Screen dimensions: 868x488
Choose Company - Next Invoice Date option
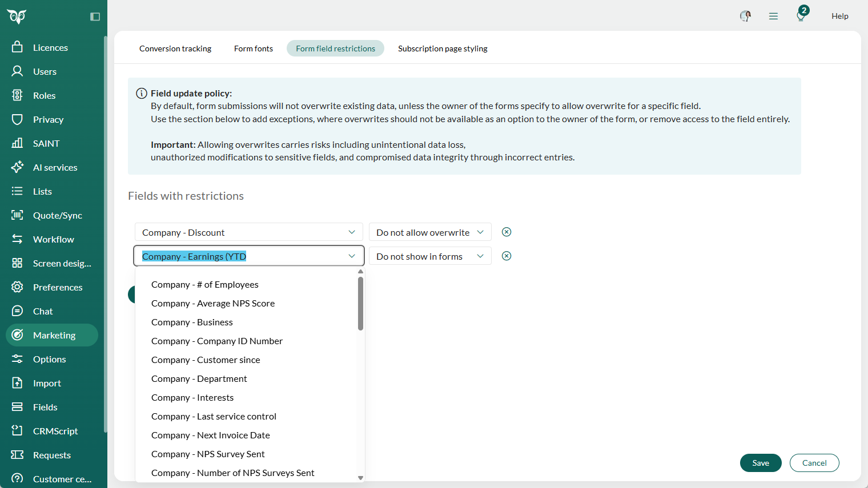point(246,435)
